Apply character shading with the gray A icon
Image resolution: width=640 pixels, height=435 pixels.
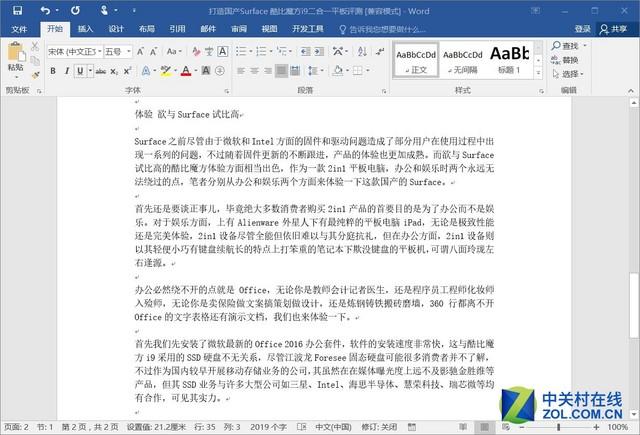pos(206,71)
